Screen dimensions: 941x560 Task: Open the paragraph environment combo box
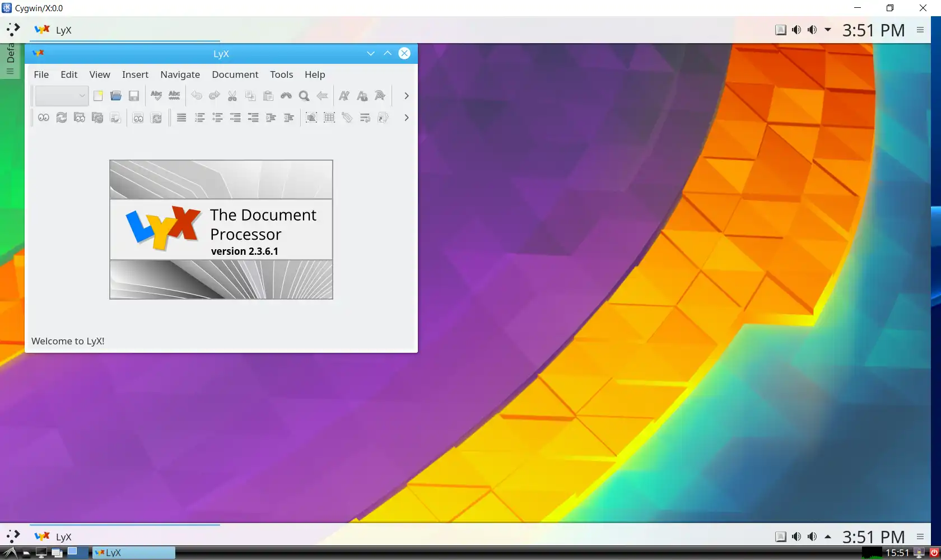pyautogui.click(x=61, y=96)
